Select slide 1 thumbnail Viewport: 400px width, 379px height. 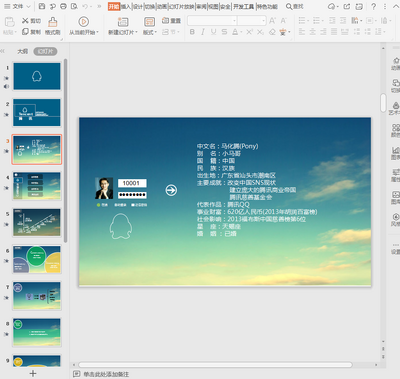click(x=37, y=76)
